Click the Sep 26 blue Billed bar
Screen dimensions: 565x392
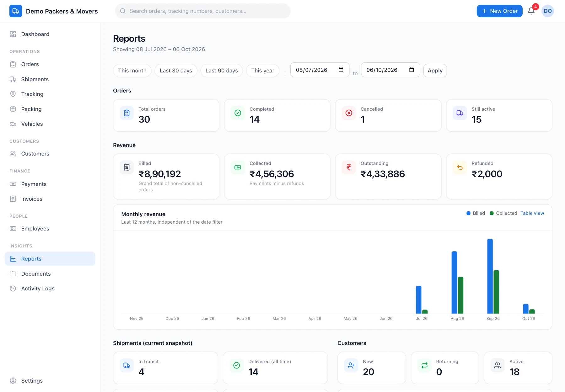click(490, 276)
